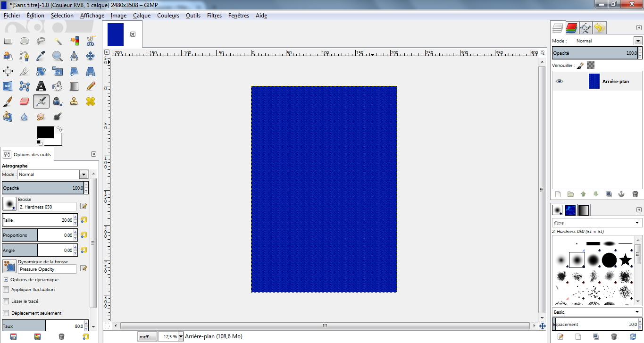Switch to the Channels tab
Screen dimensions: 644x343
coord(572,28)
